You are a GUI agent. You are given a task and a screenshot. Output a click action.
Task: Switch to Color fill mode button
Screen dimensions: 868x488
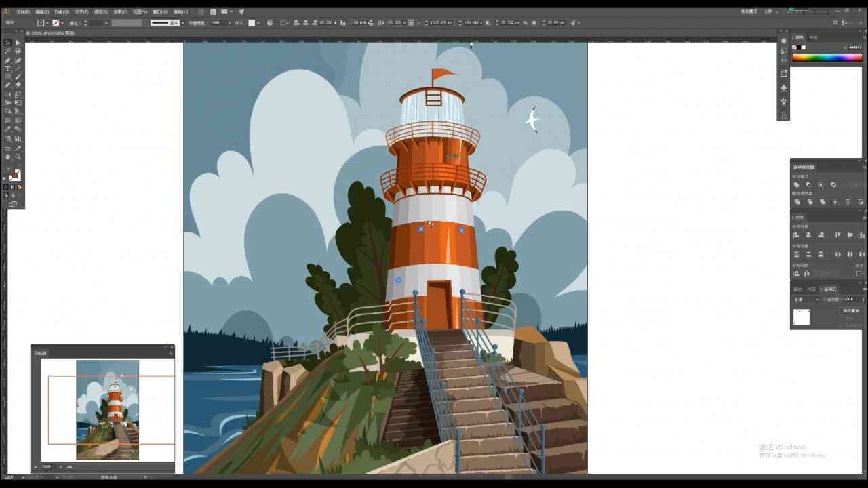[x=6, y=187]
